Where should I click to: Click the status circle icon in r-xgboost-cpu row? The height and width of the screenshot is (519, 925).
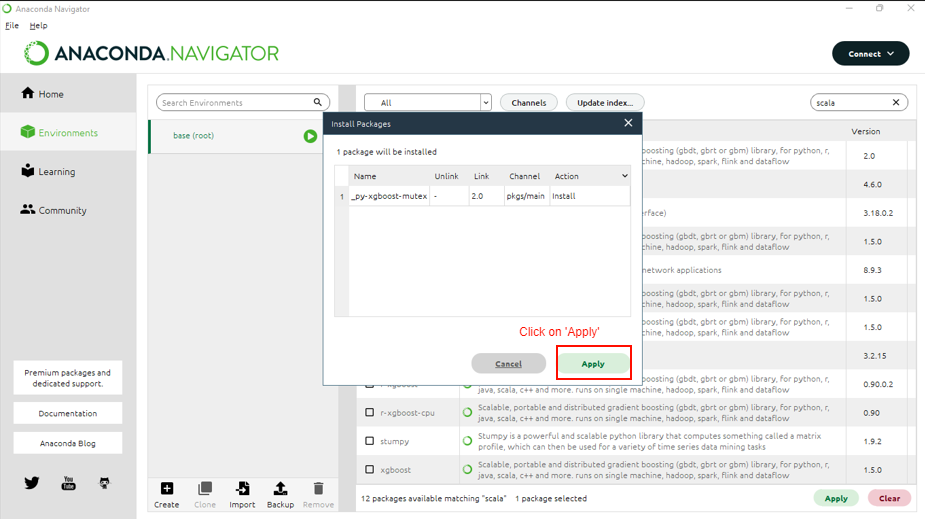point(467,413)
